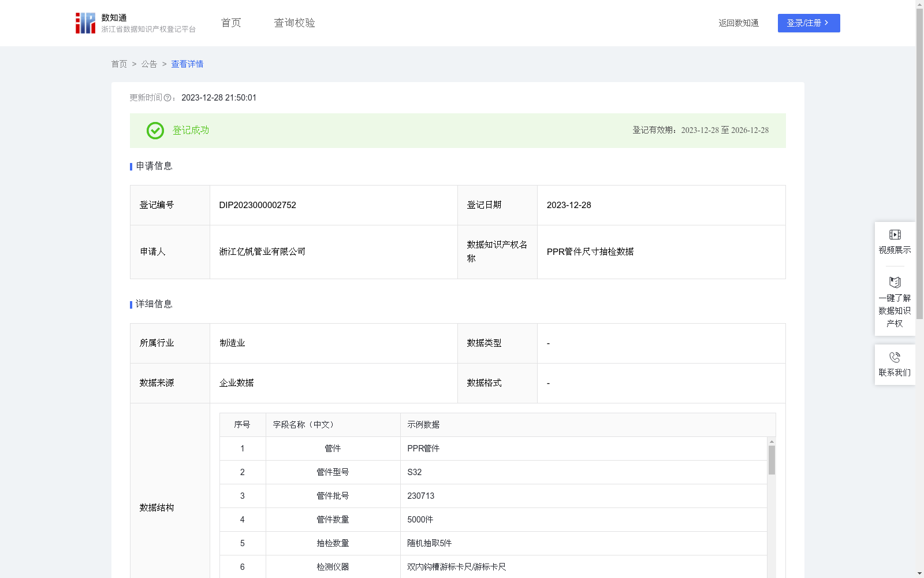
Task: Click the validity period 2023-12-28 至 2026-12-28
Action: (725, 131)
